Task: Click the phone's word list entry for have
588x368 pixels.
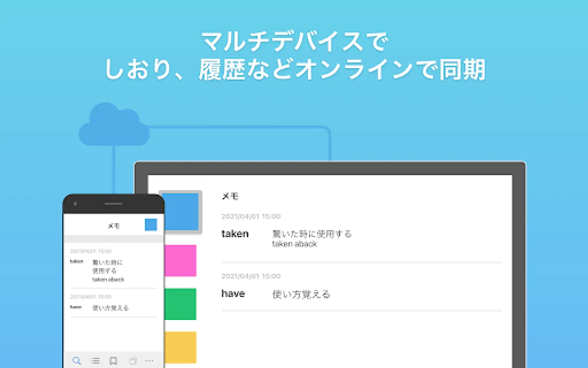Action: [76, 307]
